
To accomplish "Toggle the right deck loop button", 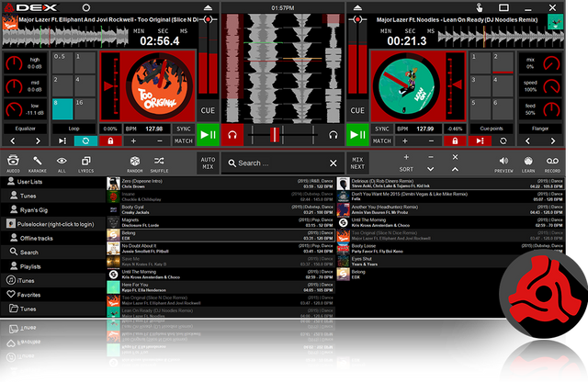I will coord(503,141).
